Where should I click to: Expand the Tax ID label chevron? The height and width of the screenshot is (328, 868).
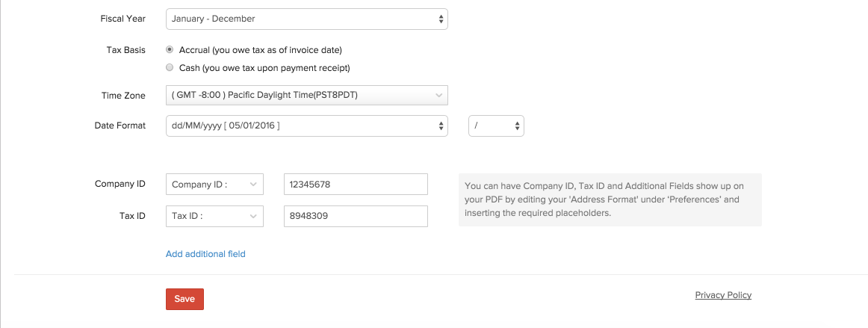click(253, 217)
